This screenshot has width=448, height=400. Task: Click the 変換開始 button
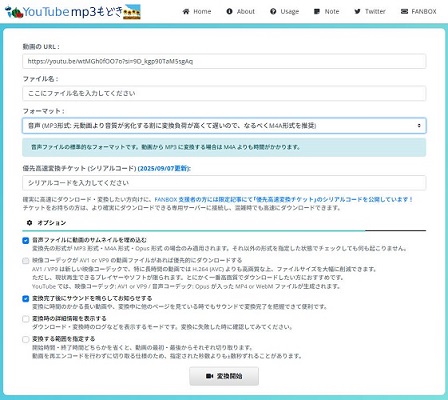pyautogui.click(x=224, y=376)
